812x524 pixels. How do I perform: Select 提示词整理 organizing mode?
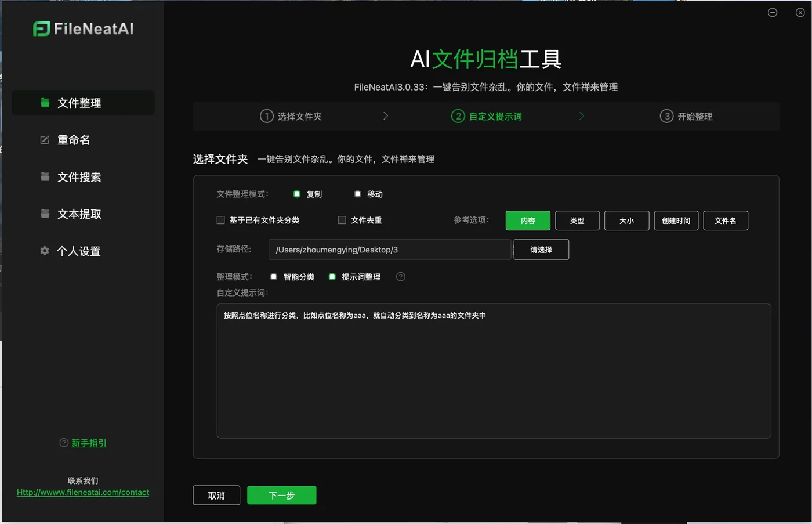(x=332, y=277)
